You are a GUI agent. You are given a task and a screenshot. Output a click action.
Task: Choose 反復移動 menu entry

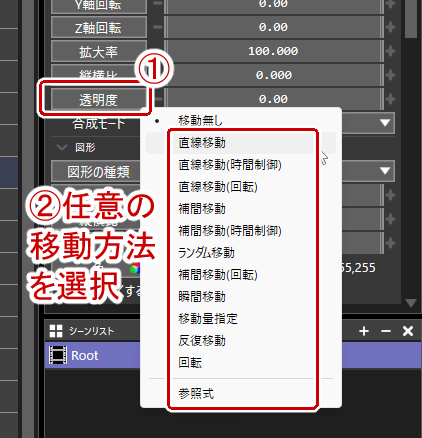241,341
